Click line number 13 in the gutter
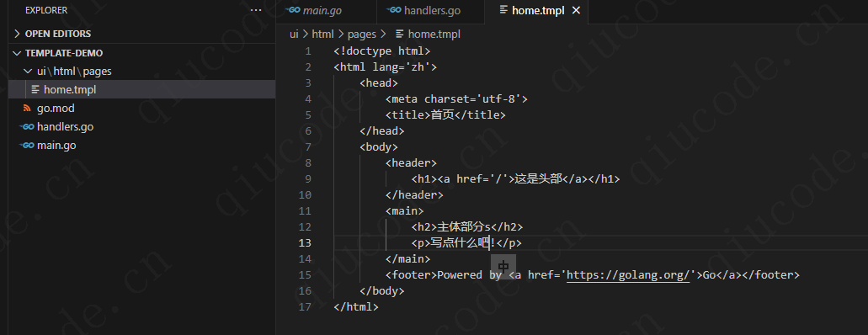The image size is (868, 335). [305, 243]
